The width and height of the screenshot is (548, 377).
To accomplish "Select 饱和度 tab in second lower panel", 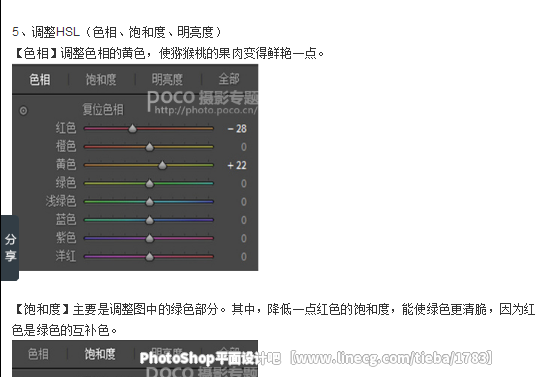I will pyautogui.click(x=100, y=354).
